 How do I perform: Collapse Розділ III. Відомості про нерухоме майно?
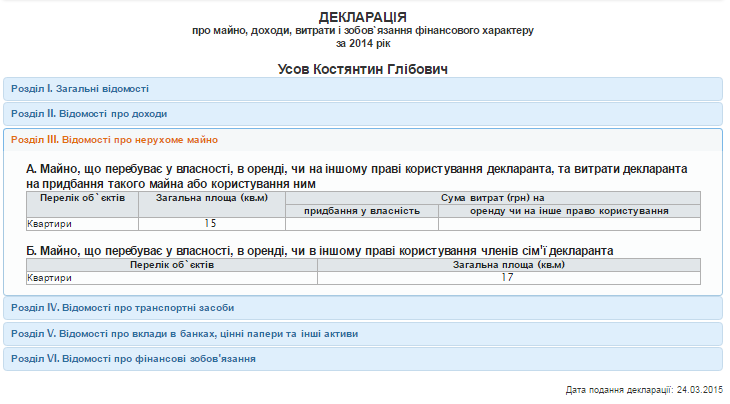[363, 140]
